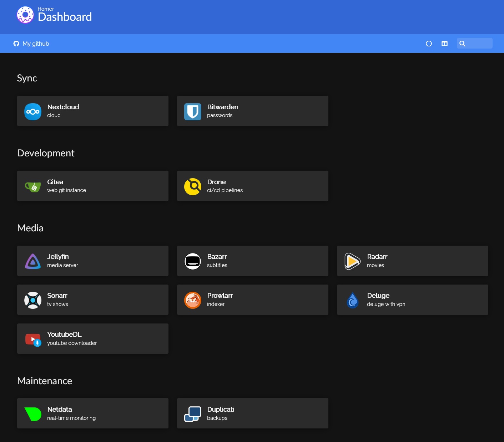504x442 pixels.
Task: Switch layout with the columns toggle
Action: point(444,44)
